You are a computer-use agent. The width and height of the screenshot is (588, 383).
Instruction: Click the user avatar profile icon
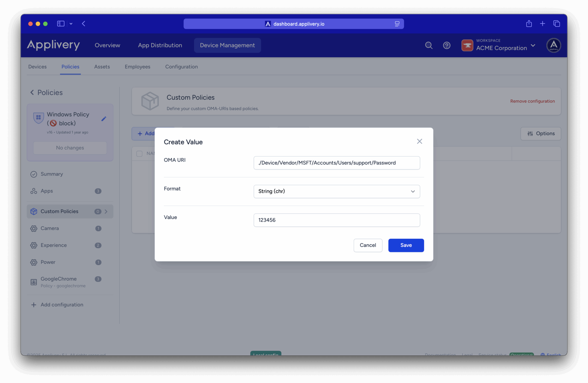coord(553,45)
